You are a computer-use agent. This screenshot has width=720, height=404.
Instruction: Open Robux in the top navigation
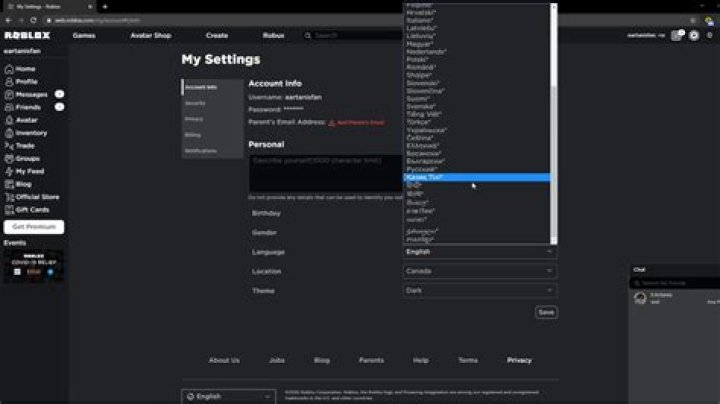[273, 35]
